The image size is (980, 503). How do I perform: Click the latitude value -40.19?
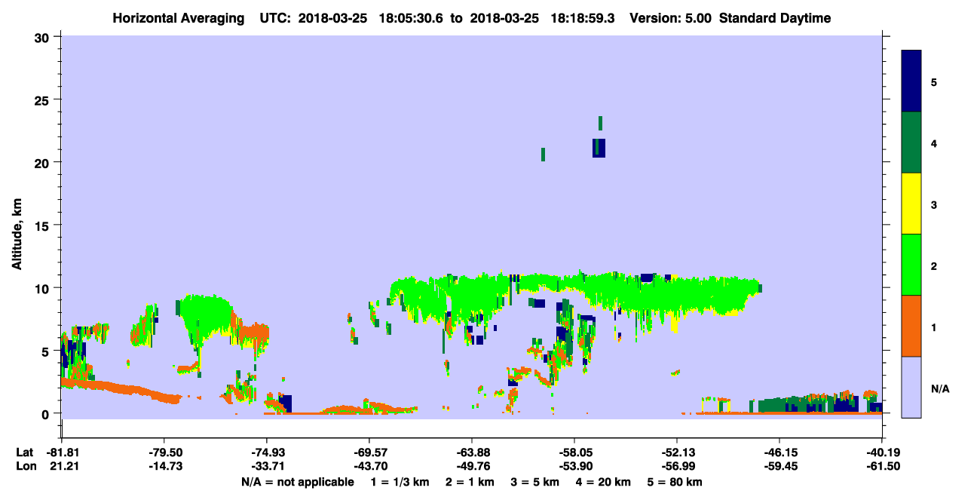(881, 452)
